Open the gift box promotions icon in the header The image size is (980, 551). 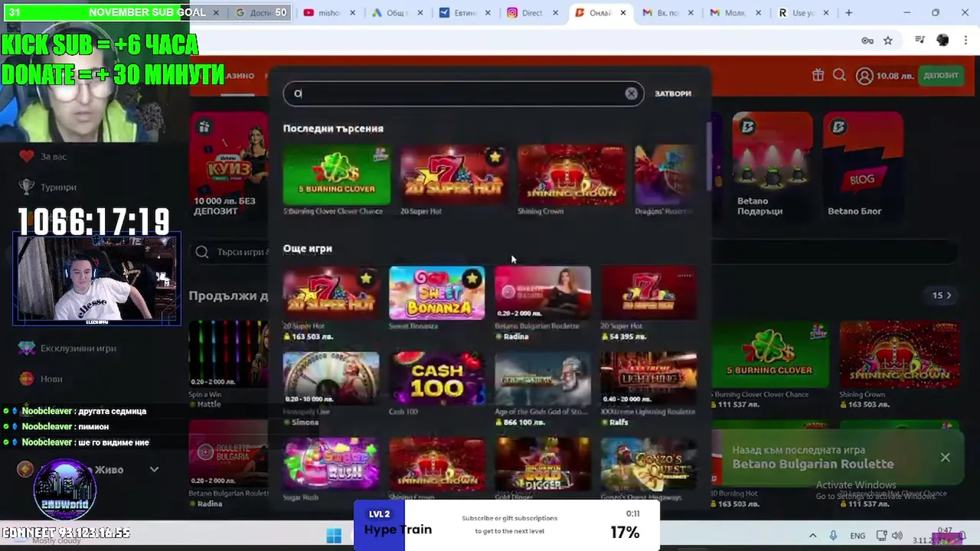tap(818, 75)
